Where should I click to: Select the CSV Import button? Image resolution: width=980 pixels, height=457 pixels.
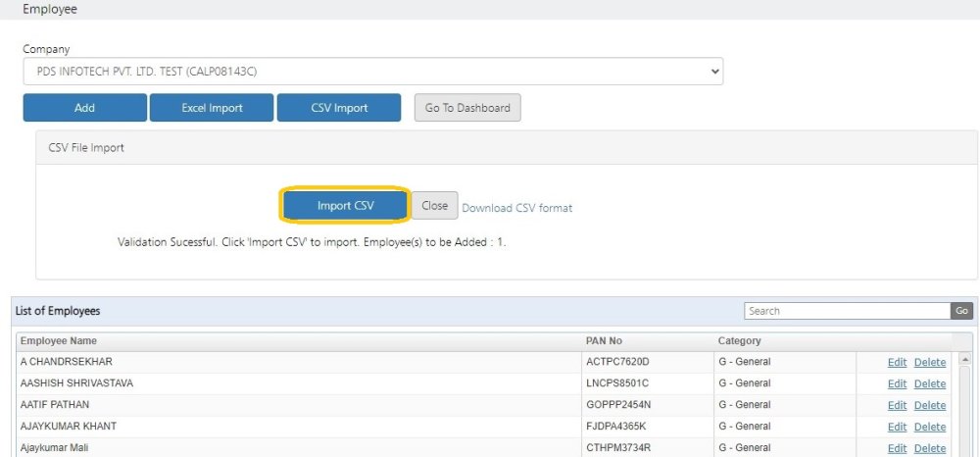[339, 108]
